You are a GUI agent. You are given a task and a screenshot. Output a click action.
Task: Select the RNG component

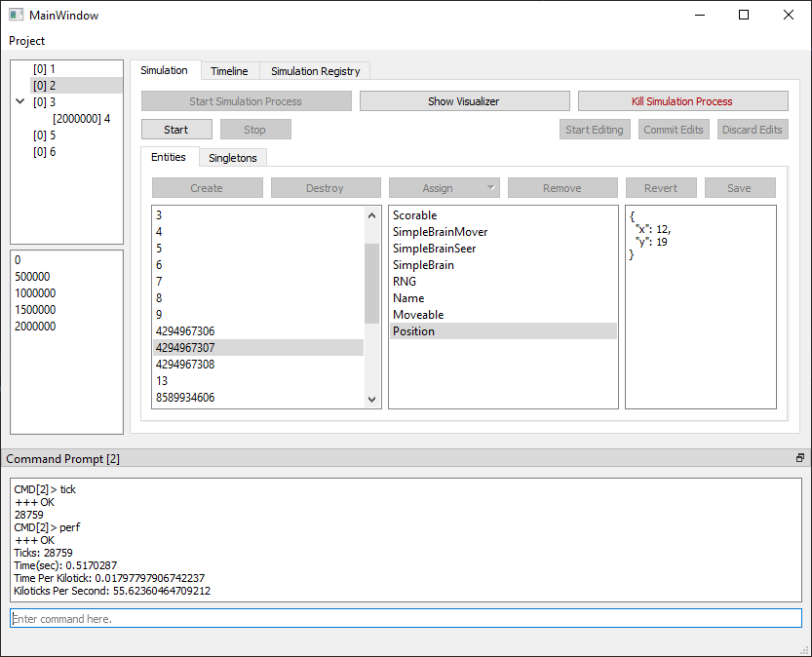[503, 281]
